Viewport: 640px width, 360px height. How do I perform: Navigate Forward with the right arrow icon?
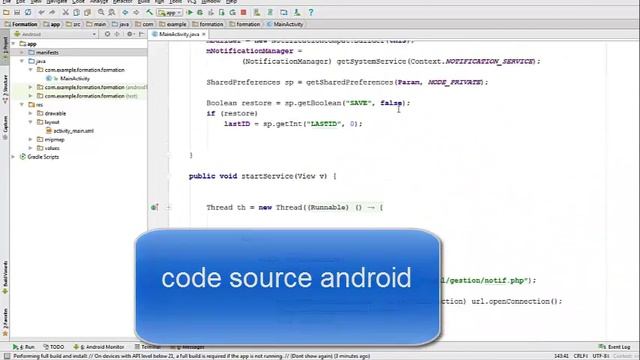pyautogui.click(x=136, y=13)
